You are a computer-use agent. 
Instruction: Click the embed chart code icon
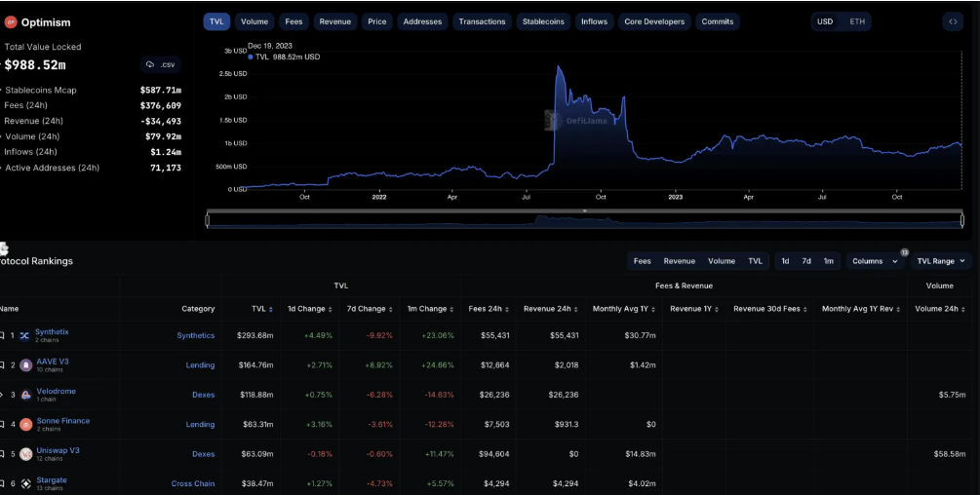953,21
